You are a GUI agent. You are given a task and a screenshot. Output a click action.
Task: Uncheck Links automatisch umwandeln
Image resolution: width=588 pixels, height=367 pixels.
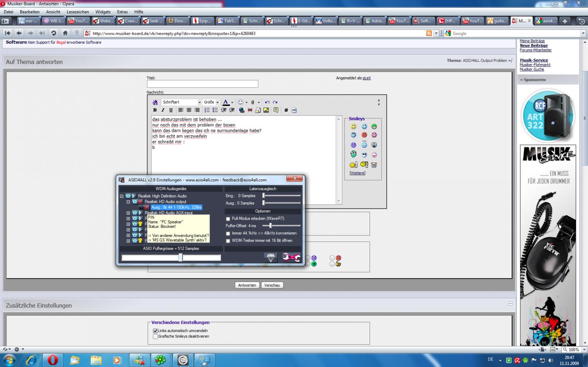155,331
